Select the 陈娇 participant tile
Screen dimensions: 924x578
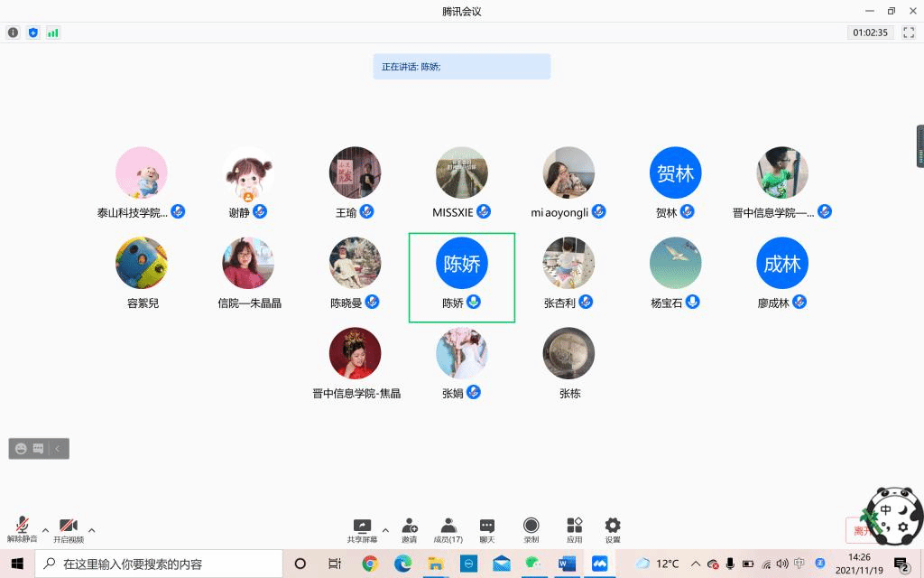pos(462,277)
